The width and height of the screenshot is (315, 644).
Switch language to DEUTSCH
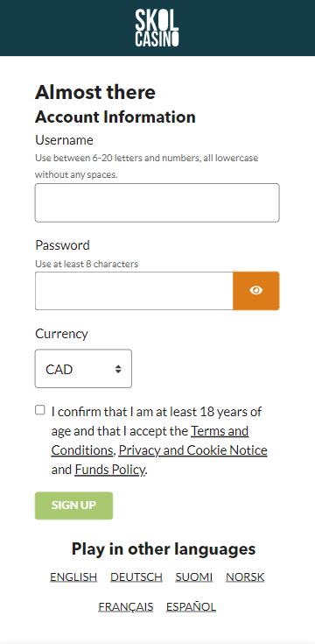coord(136,577)
